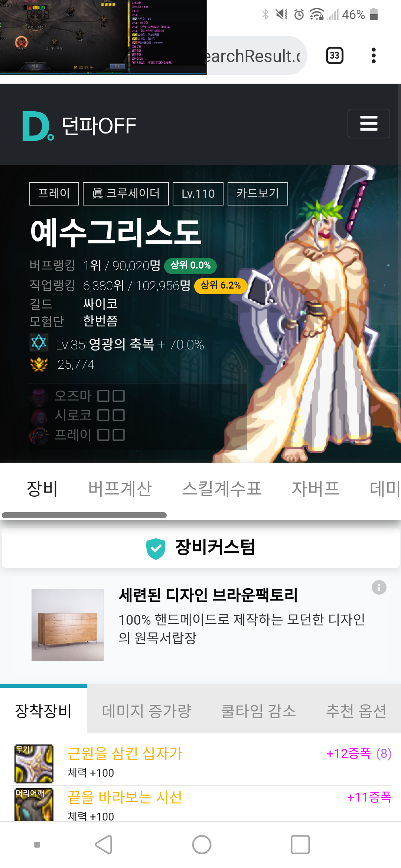This screenshot has height=868, width=401.
Task: Toggle first 시로코 raid checkbox
Action: [103, 415]
